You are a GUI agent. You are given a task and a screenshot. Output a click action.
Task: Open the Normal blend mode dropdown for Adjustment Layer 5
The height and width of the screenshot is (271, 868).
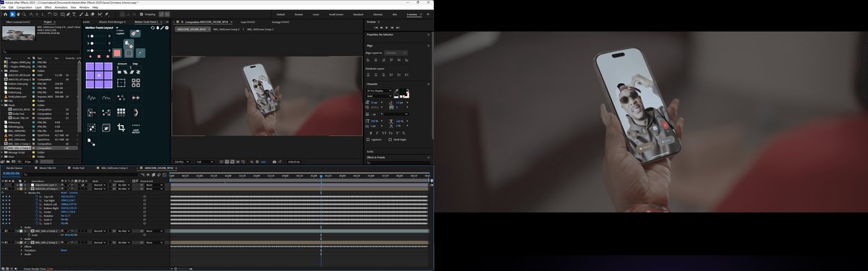(100, 185)
